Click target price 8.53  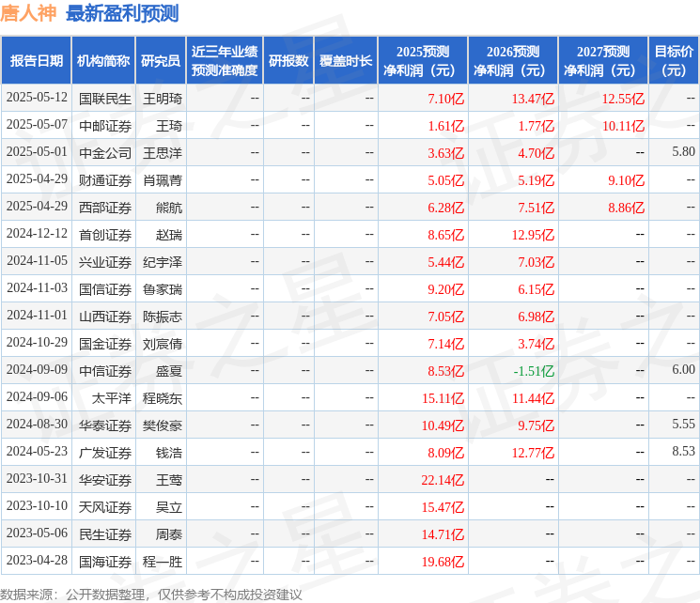[x=683, y=451]
